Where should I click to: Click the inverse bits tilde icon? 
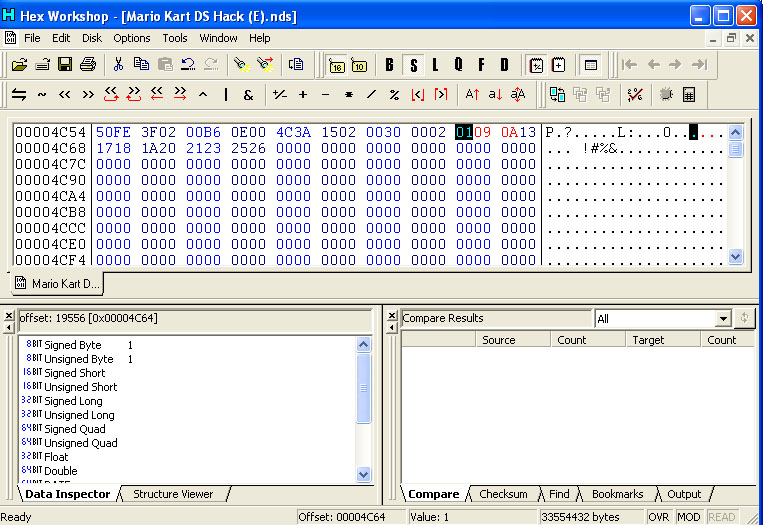click(42, 94)
